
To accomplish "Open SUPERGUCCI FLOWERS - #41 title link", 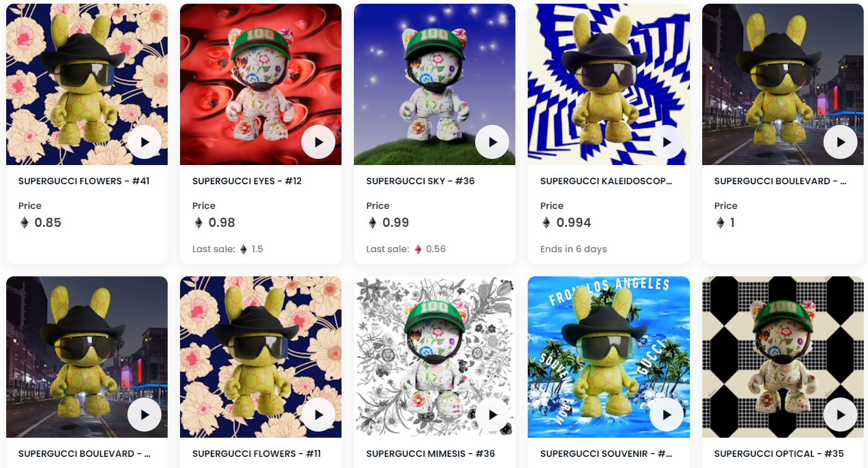I will coord(84,181).
